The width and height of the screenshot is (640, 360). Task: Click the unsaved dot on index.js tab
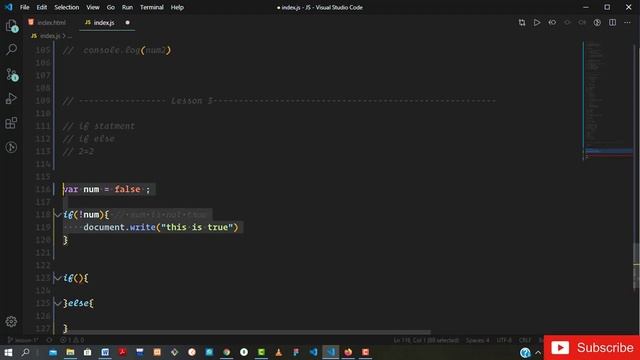(127, 23)
